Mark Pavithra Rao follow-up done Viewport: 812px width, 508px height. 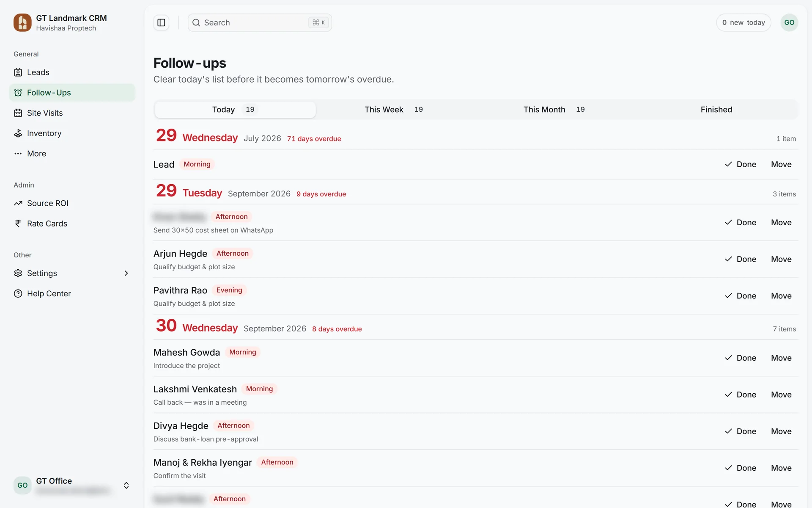(741, 296)
